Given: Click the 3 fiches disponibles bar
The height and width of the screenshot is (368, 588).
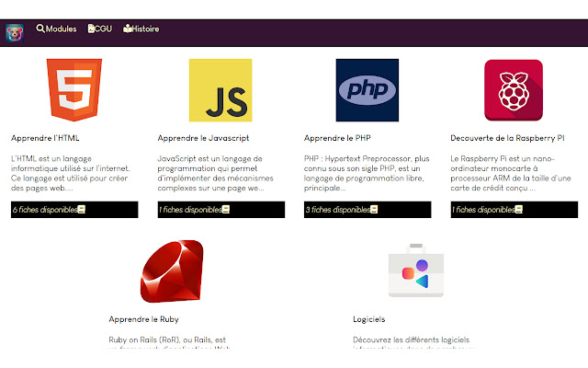Looking at the screenshot, I should [x=367, y=210].
